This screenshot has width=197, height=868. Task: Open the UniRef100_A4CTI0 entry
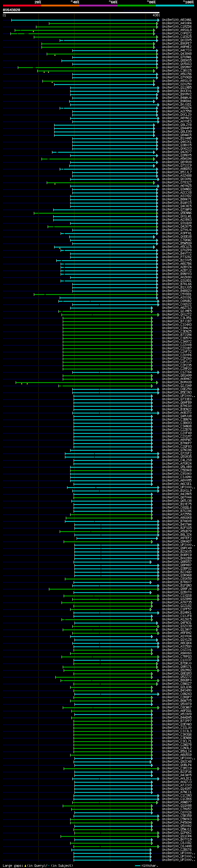coord(176,50)
